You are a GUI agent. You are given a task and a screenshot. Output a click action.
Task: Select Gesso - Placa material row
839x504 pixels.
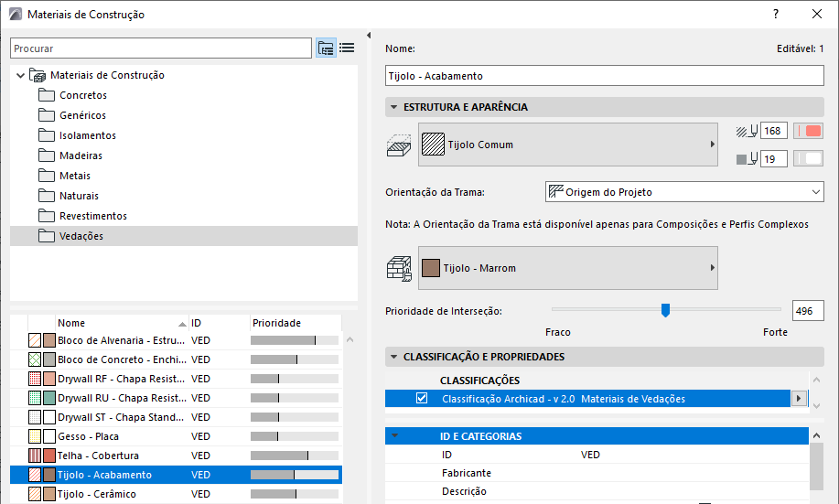(176, 436)
